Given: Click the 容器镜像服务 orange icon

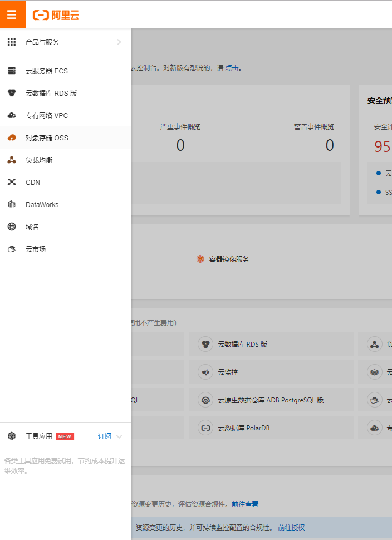Looking at the screenshot, I should pos(200,259).
